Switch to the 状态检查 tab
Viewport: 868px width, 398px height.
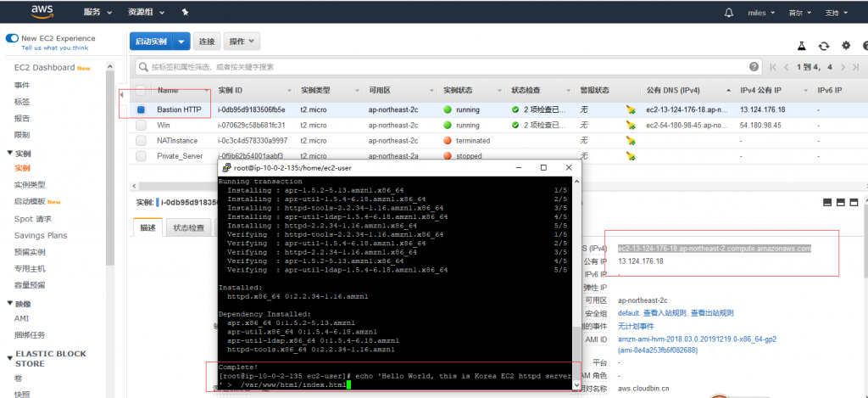[188, 227]
